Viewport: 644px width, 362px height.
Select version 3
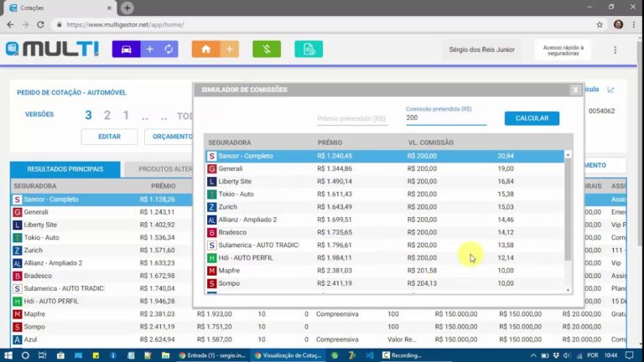point(88,116)
